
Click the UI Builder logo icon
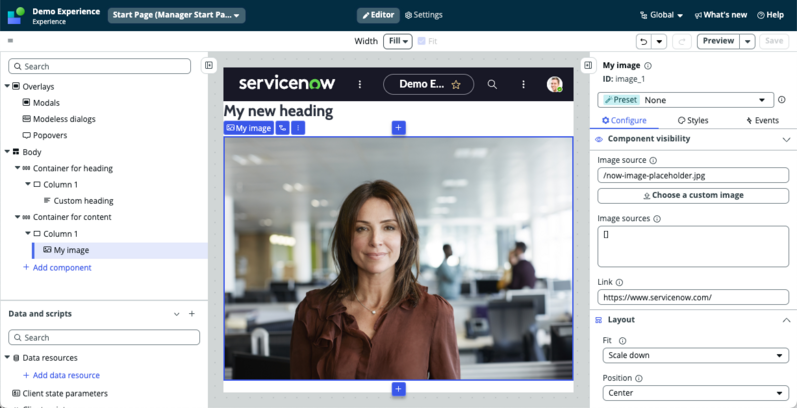16,15
